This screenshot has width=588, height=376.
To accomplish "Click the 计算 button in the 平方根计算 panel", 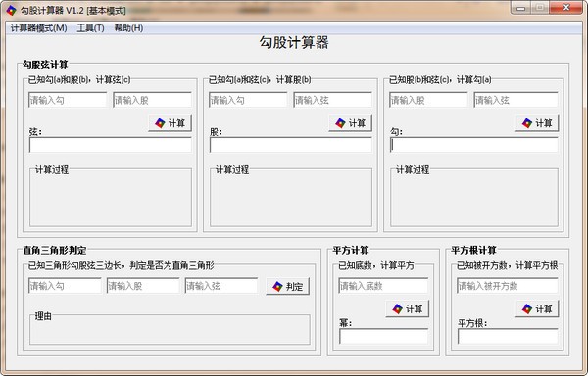I will 537,309.
